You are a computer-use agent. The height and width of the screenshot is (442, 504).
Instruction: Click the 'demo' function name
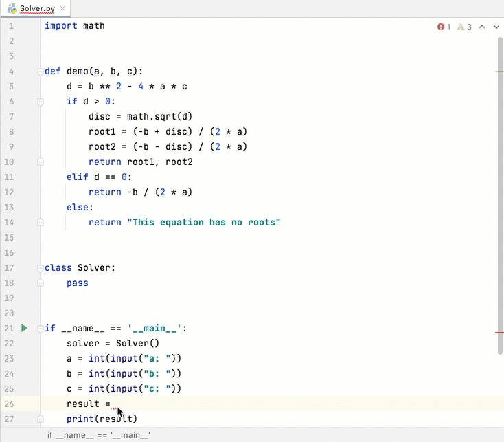point(78,71)
